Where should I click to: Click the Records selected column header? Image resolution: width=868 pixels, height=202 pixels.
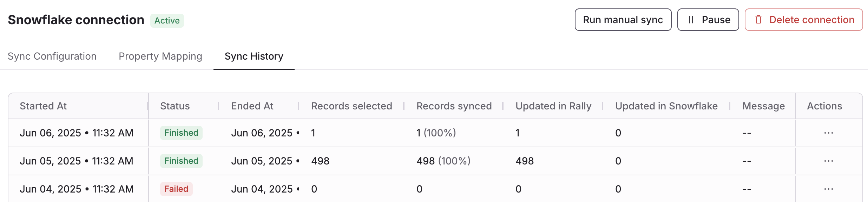351,106
